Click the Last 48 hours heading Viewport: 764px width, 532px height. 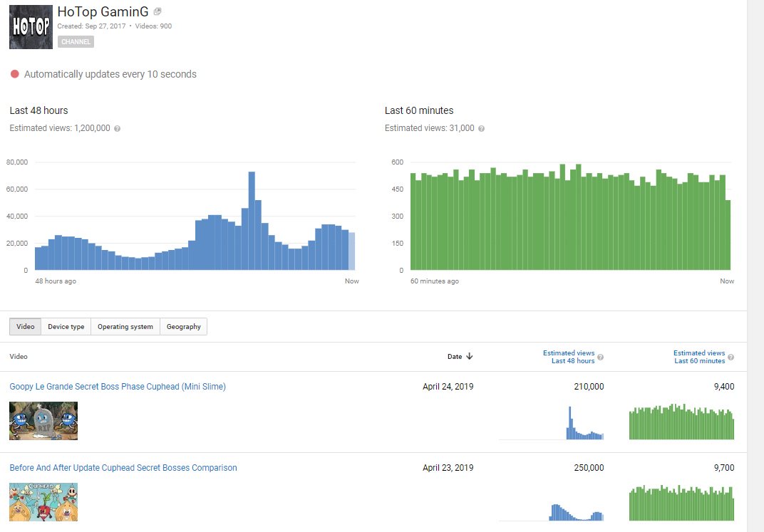(x=38, y=110)
